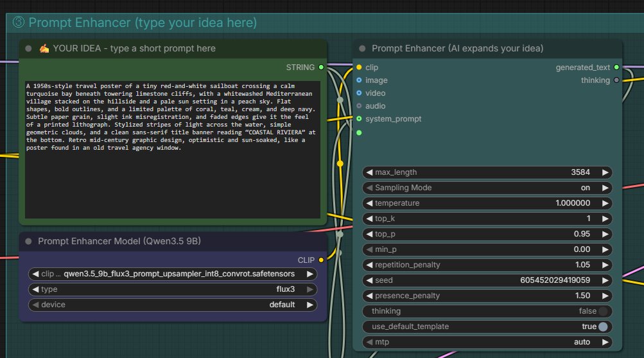Click the CLIP output socket

click(x=321, y=260)
